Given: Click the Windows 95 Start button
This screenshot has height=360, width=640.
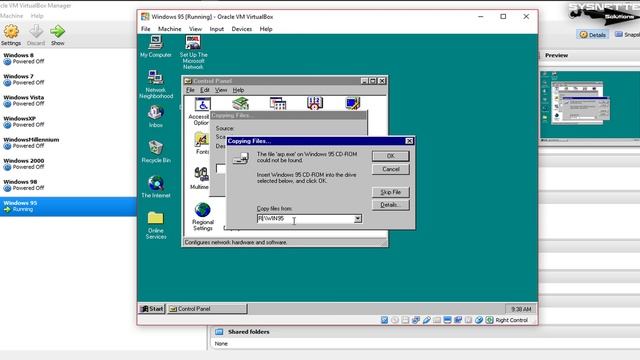Looking at the screenshot, I should (152, 309).
